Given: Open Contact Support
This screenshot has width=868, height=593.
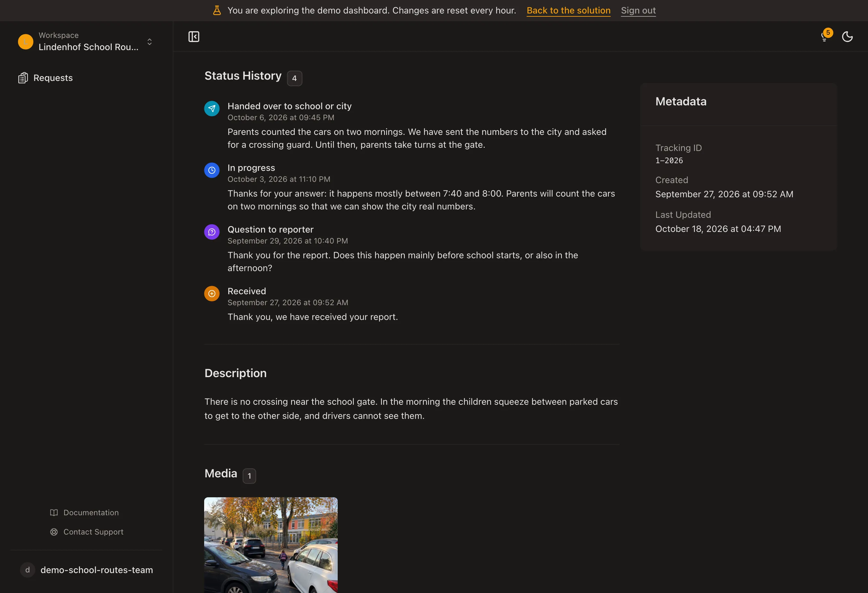Looking at the screenshot, I should [x=87, y=532].
